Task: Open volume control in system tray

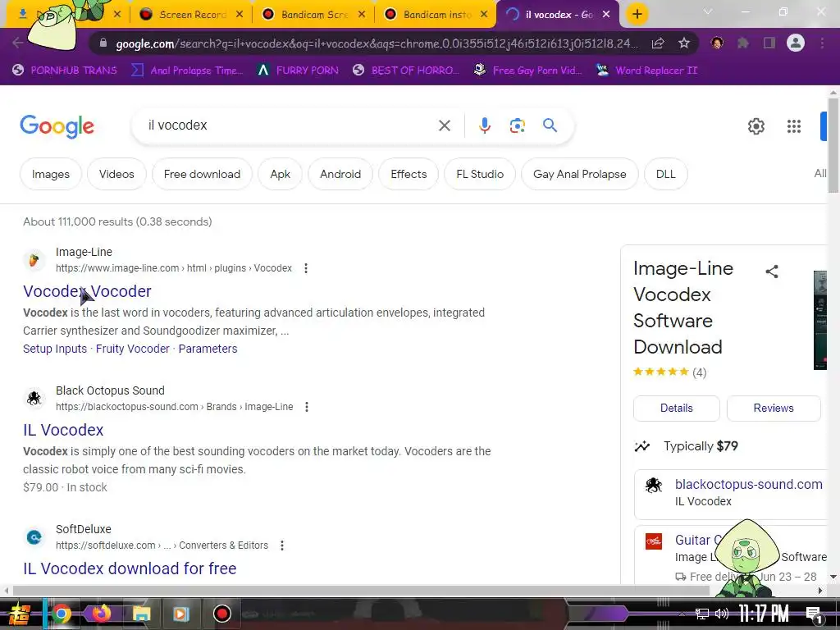Action: click(722, 614)
